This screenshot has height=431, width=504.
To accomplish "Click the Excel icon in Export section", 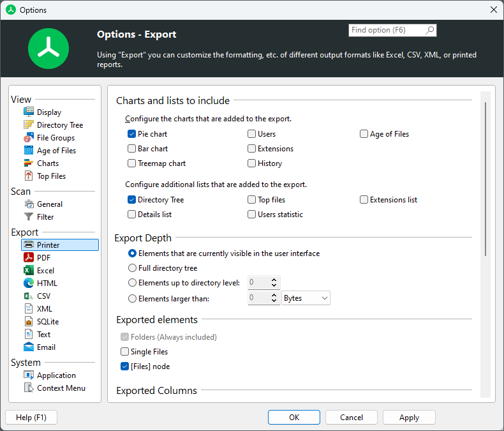I will click(x=29, y=271).
